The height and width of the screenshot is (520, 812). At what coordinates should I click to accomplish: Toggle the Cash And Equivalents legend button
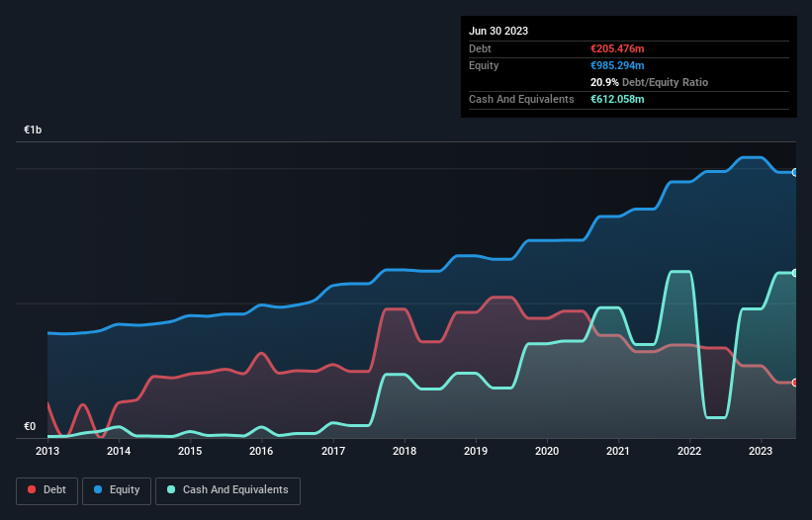click(227, 490)
